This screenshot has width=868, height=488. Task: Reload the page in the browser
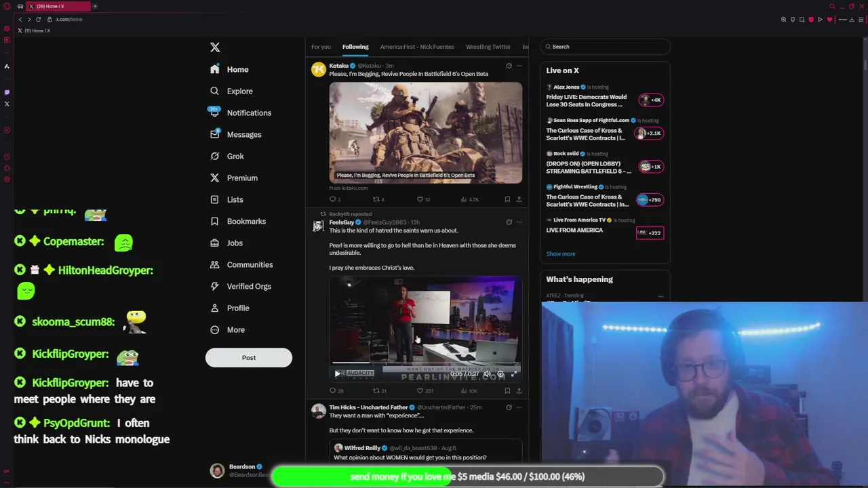pos(39,19)
